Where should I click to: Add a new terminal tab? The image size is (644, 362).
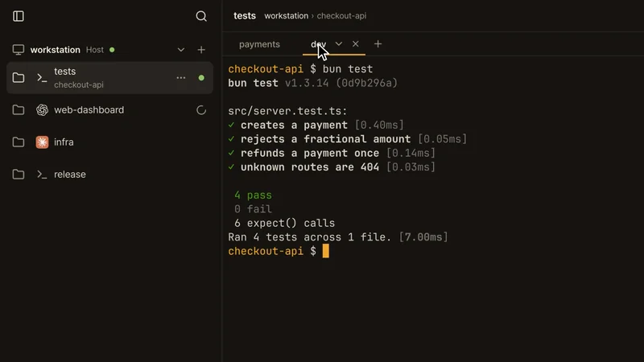tap(378, 43)
